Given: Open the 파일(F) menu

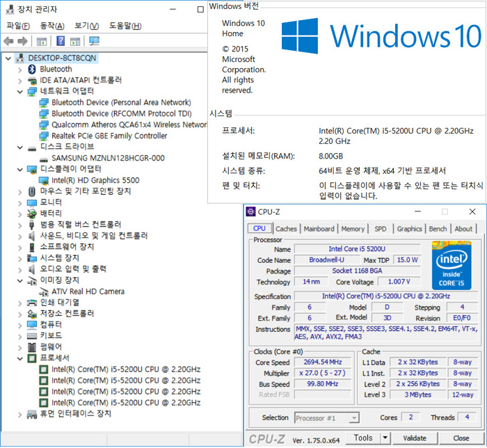Looking at the screenshot, I should point(18,26).
